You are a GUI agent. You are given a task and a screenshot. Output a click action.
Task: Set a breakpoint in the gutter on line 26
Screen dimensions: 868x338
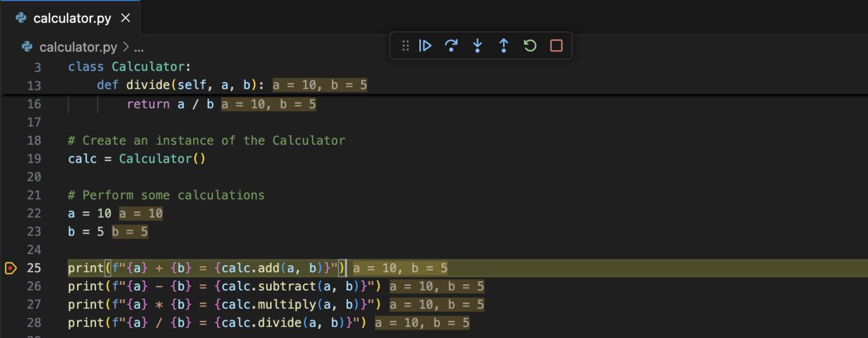[x=10, y=286]
